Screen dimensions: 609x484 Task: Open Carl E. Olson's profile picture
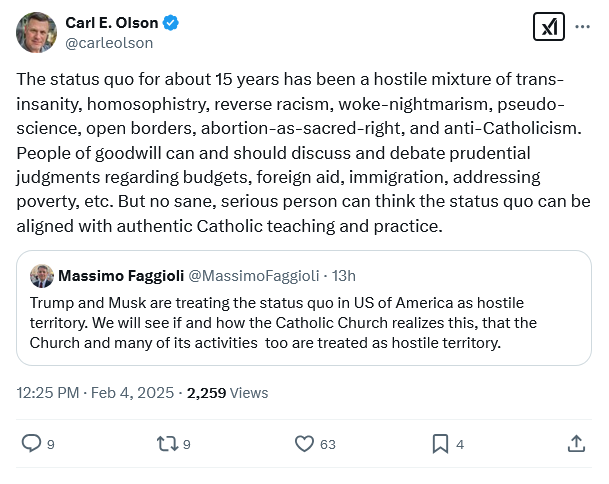click(x=36, y=32)
